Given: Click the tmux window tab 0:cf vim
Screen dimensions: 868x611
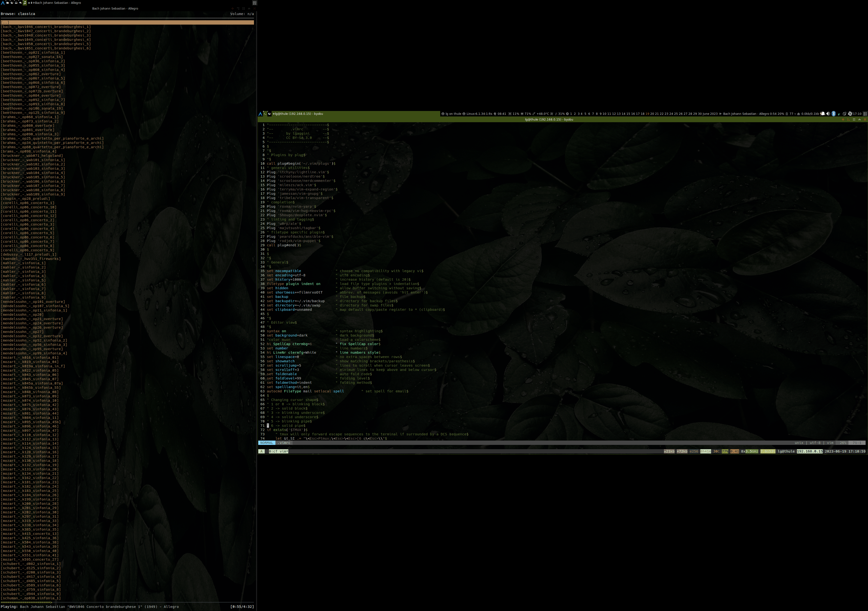Looking at the screenshot, I should 278,451.
